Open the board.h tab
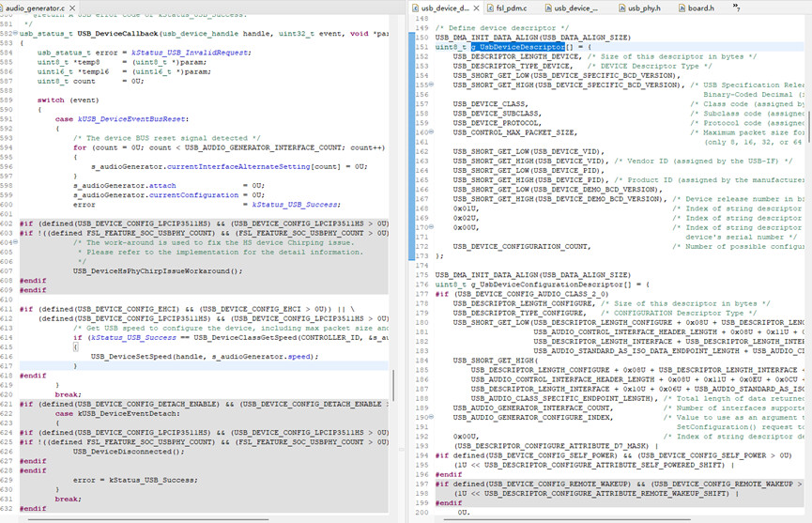This screenshot has width=812, height=523. coord(697,8)
